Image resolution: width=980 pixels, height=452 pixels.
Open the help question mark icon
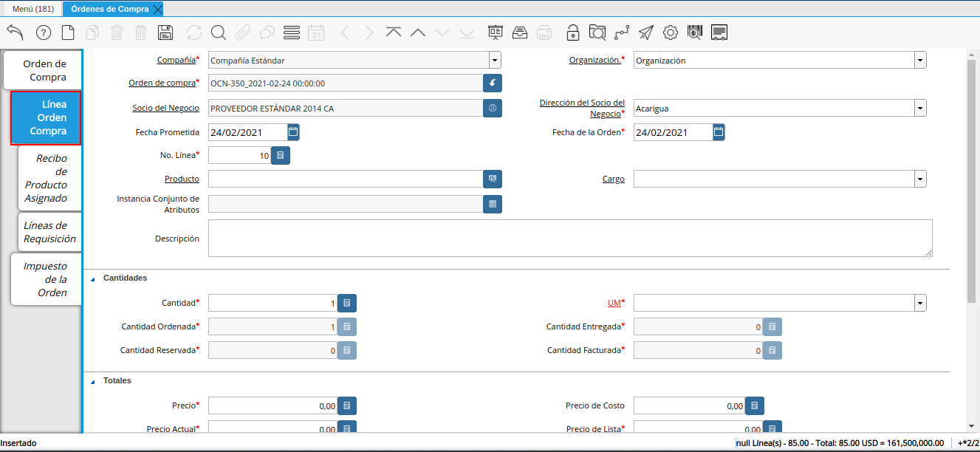[x=44, y=32]
